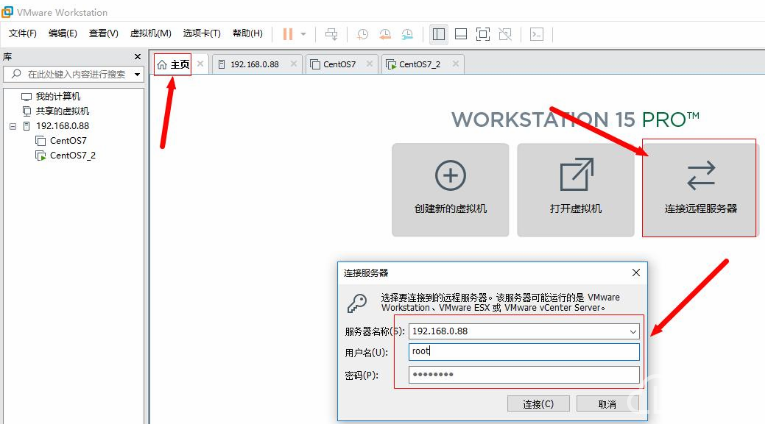
Task: Select CentOS7 in the library tree
Action: click(x=68, y=141)
